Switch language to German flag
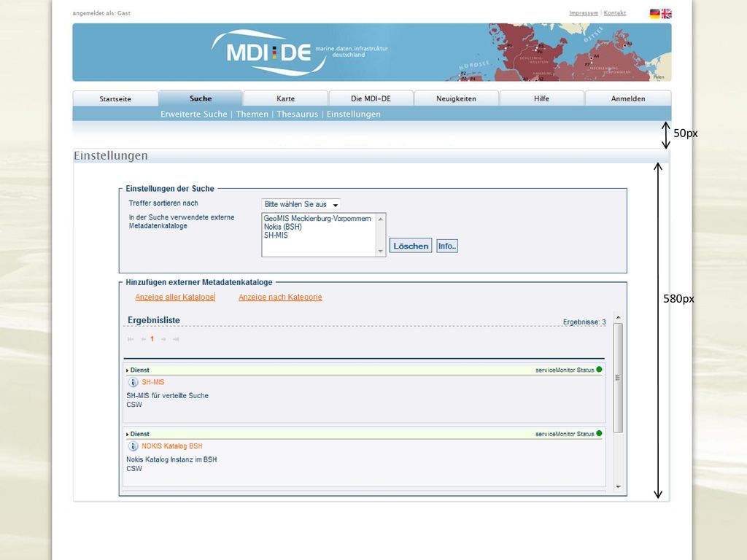Image resolution: width=747 pixels, height=560 pixels. pos(654,13)
